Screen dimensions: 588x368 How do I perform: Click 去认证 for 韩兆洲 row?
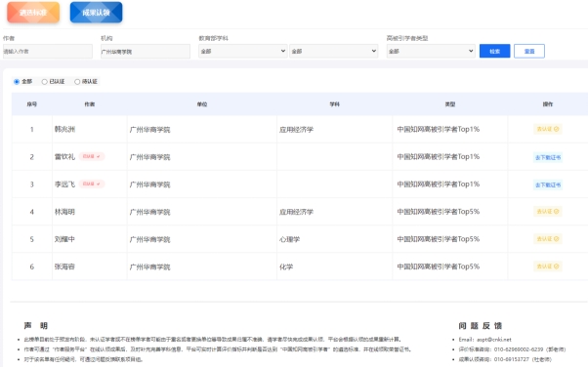[548, 129]
